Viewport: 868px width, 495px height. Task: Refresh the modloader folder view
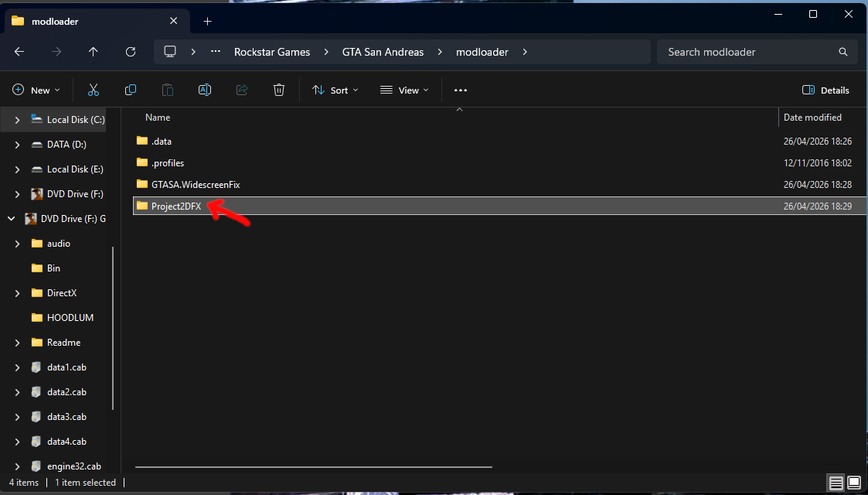(x=131, y=52)
